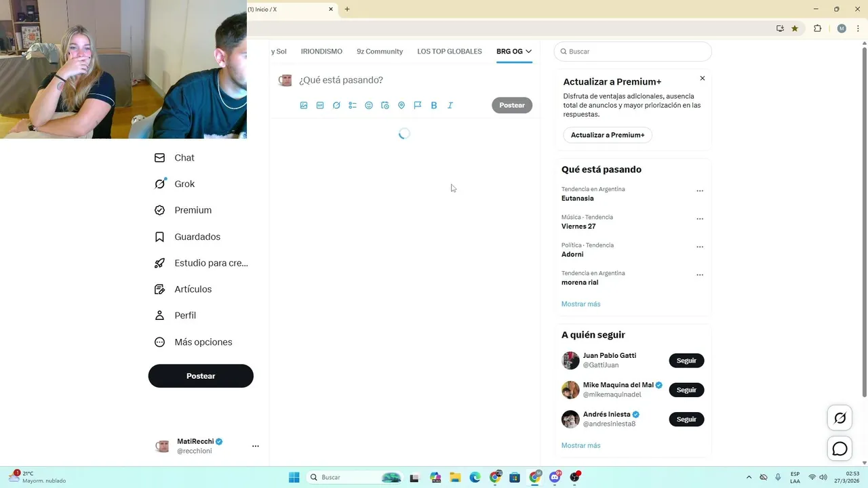Follow Andrés Iniesta
The image size is (868, 488).
click(686, 419)
